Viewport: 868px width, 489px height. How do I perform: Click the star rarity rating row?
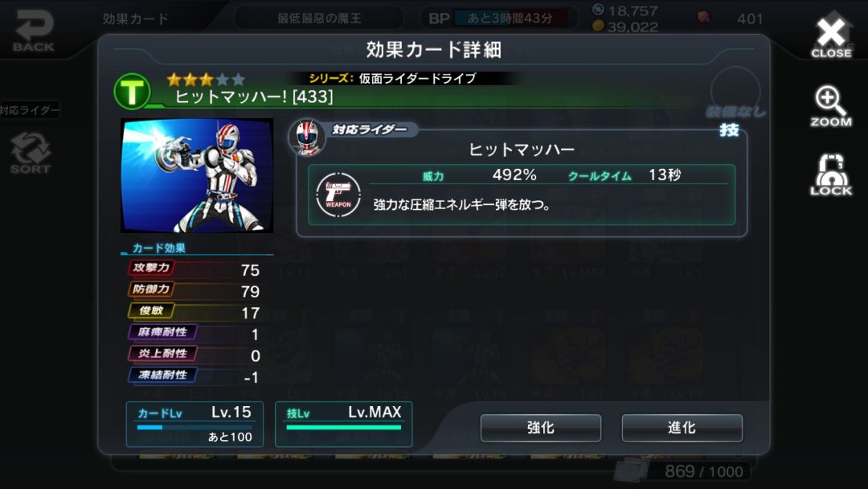click(206, 80)
